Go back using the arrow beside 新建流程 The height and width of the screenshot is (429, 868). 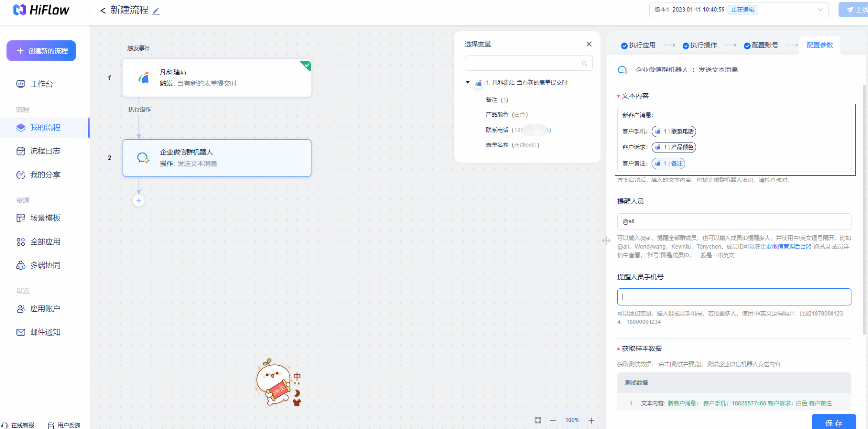click(x=103, y=10)
